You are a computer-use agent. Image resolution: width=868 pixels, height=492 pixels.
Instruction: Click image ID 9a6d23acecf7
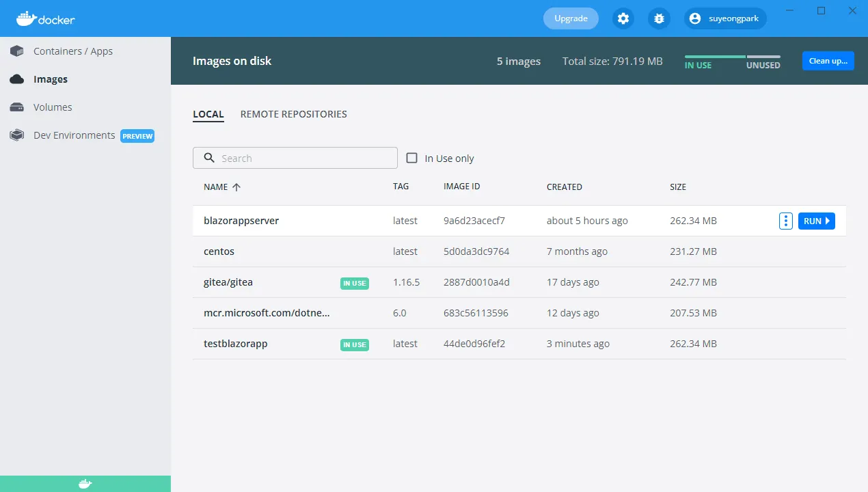click(x=474, y=221)
